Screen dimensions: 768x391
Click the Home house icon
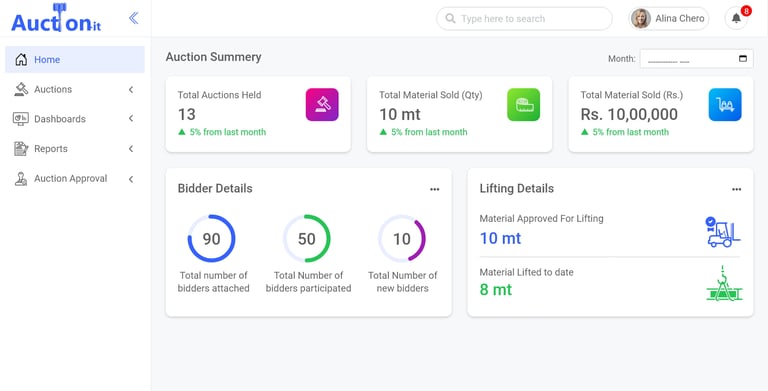tap(21, 60)
